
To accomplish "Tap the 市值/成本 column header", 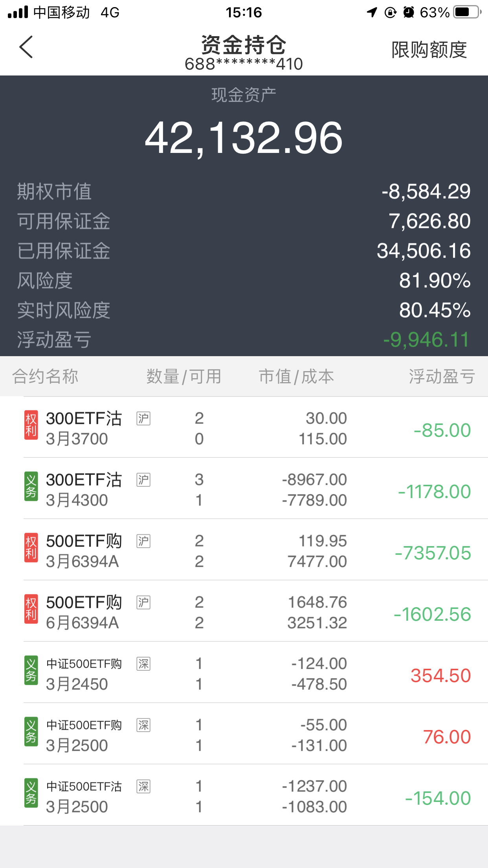I will point(296,377).
